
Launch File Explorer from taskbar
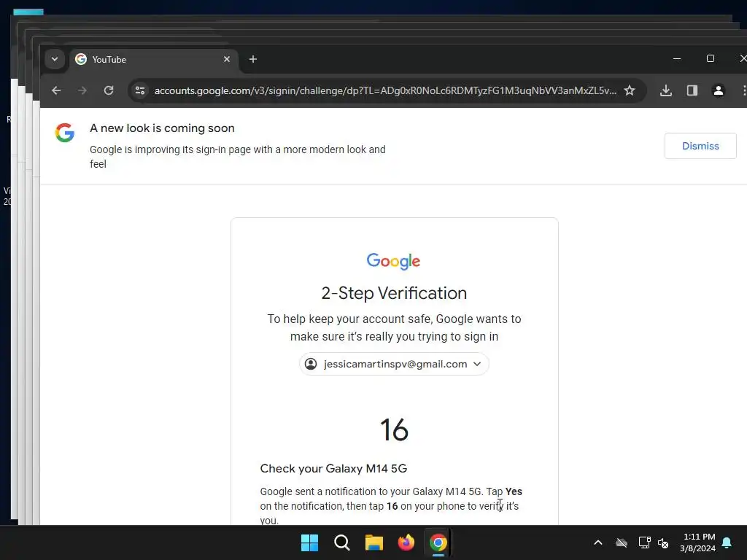pyautogui.click(x=374, y=542)
